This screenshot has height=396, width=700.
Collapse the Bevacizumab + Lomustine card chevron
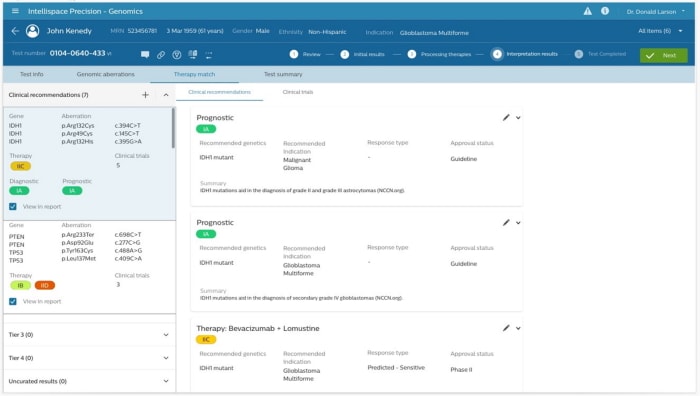click(x=518, y=328)
